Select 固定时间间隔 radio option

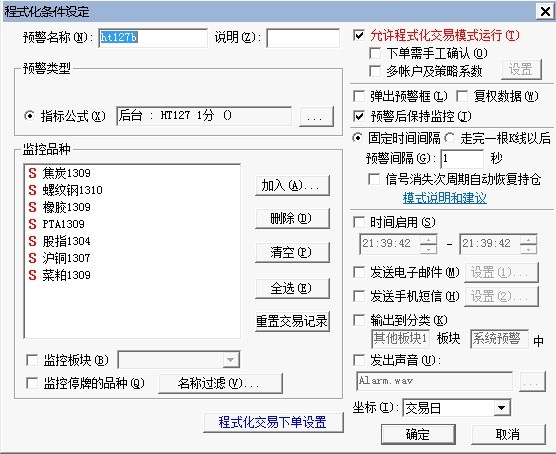point(358,138)
